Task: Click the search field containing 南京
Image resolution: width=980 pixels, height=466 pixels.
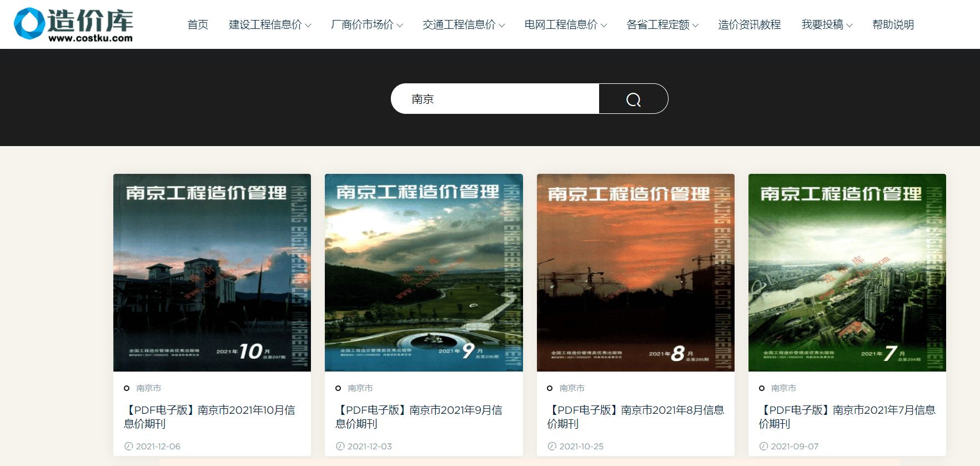Action: [495, 99]
